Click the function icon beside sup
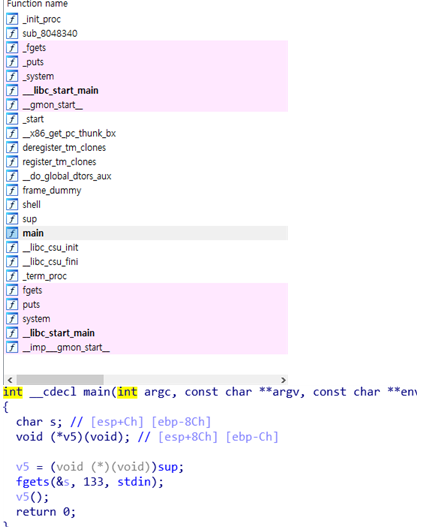This screenshot has width=434, height=527. coord(12,219)
